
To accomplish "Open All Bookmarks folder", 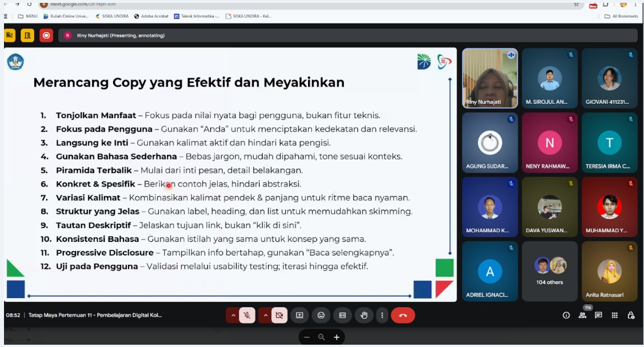I will pyautogui.click(x=621, y=16).
